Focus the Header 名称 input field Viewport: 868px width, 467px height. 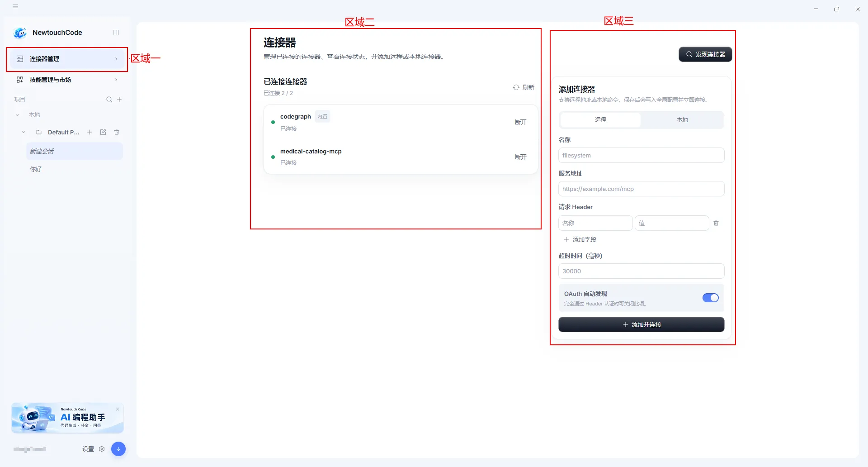click(x=595, y=223)
